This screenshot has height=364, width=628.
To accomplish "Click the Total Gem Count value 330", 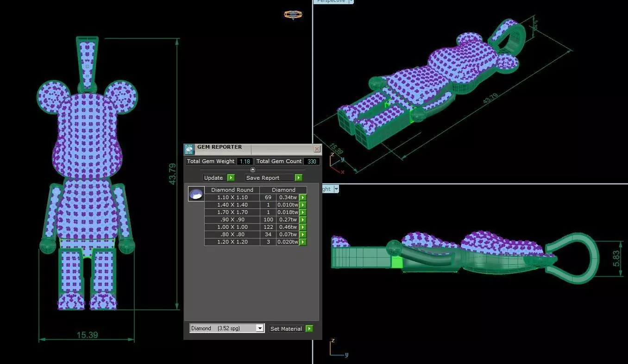I will [x=312, y=161].
